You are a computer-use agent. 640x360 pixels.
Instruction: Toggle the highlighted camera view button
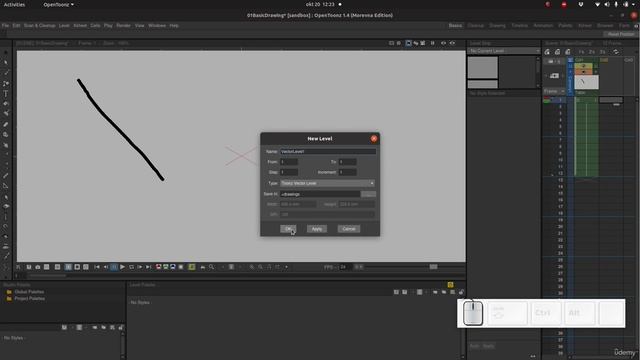tap(408, 43)
